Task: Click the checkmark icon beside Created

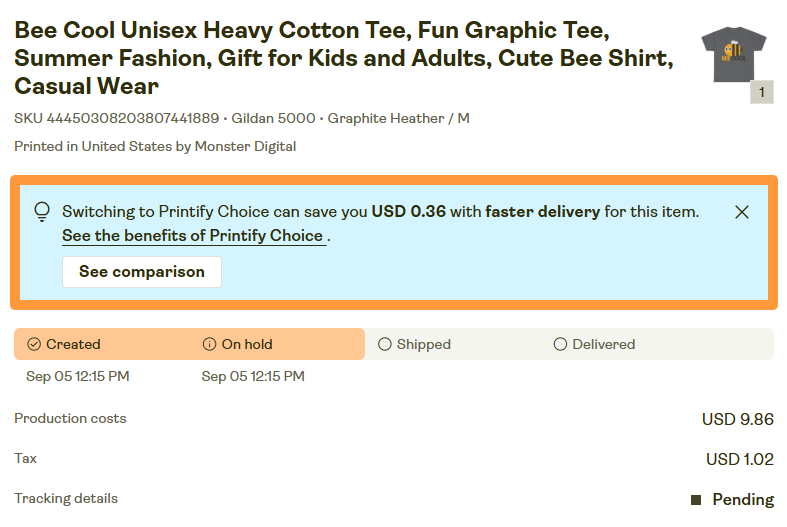Action: pyautogui.click(x=34, y=344)
